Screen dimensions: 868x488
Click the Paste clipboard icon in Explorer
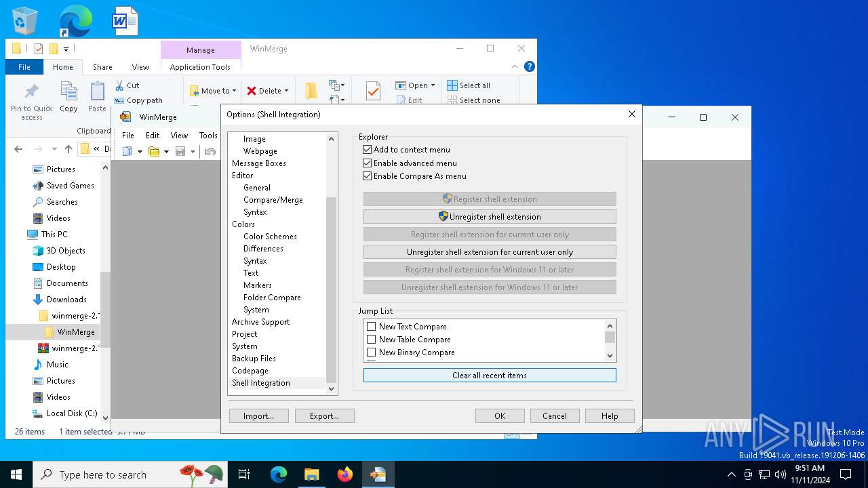pyautogui.click(x=98, y=91)
